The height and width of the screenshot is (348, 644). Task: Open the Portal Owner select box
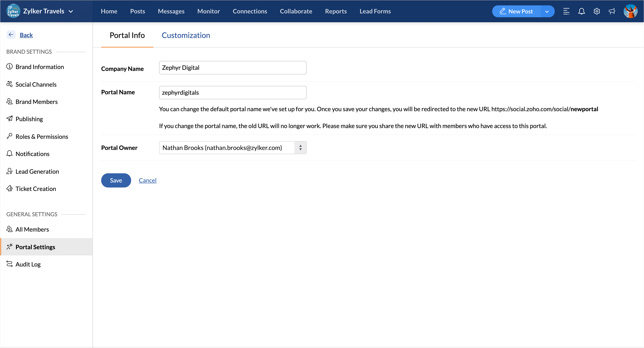pos(233,148)
